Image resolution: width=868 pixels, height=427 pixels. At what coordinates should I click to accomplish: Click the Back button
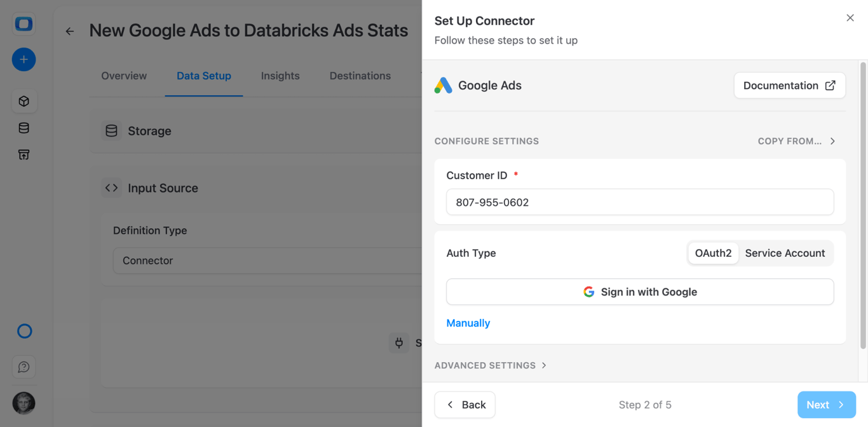coord(465,405)
